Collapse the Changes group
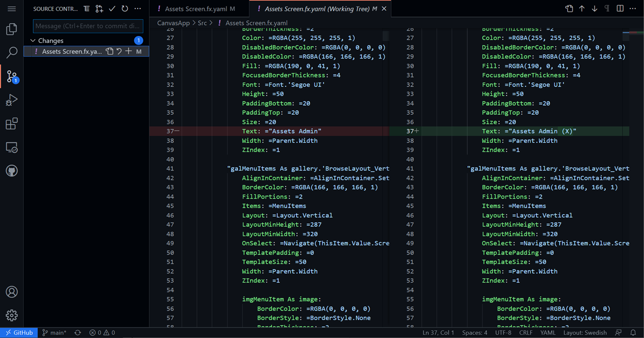The width and height of the screenshot is (644, 338). pyautogui.click(x=33, y=41)
